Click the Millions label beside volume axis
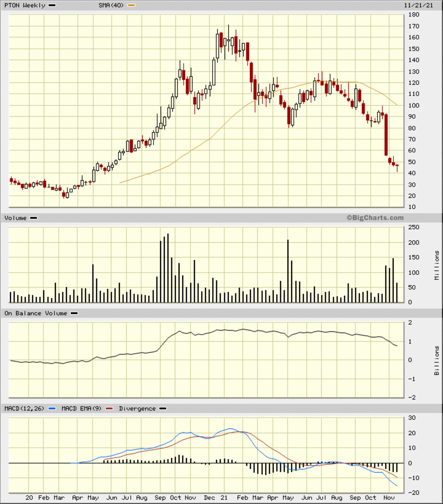443x504 pixels. coord(437,265)
